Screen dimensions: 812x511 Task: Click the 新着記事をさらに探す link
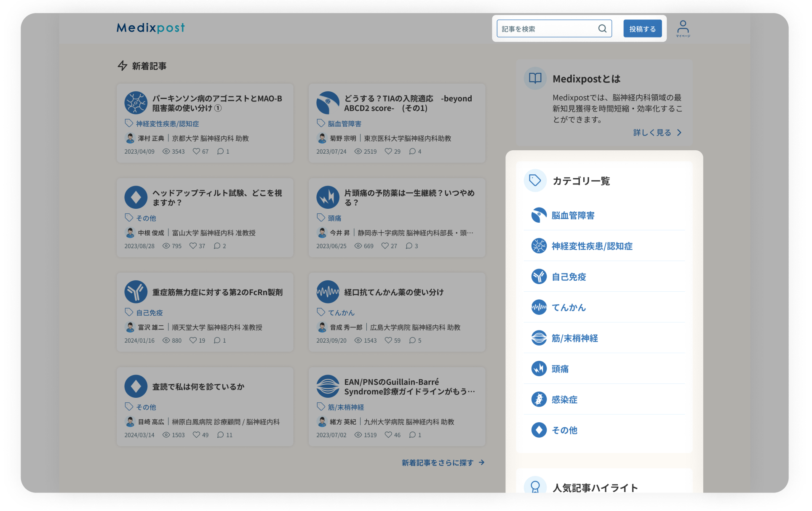click(437, 463)
